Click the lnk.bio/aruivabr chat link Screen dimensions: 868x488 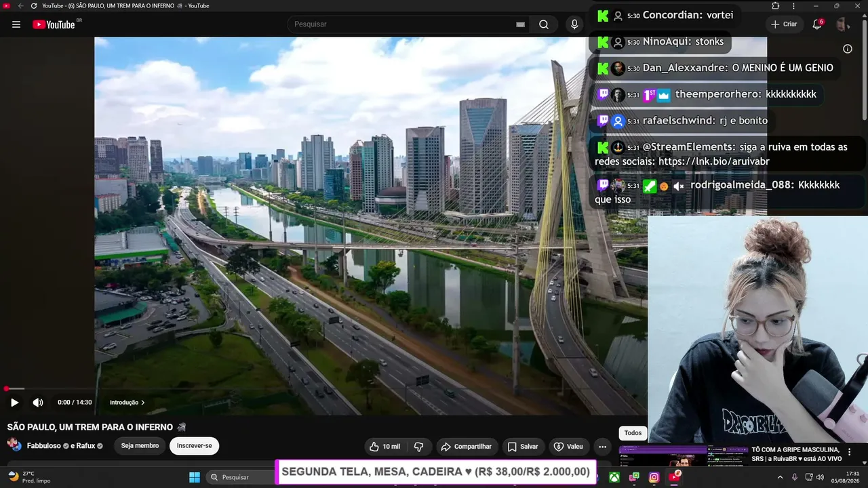click(713, 162)
